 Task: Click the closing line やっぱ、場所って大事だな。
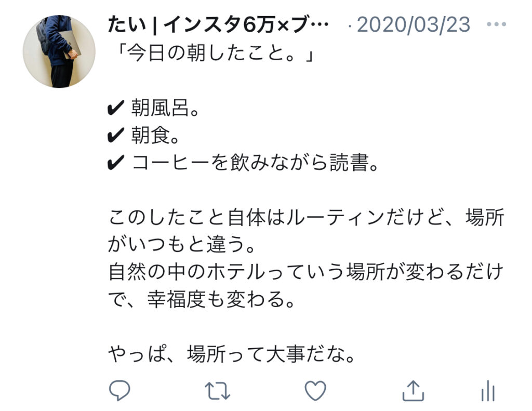point(231,354)
